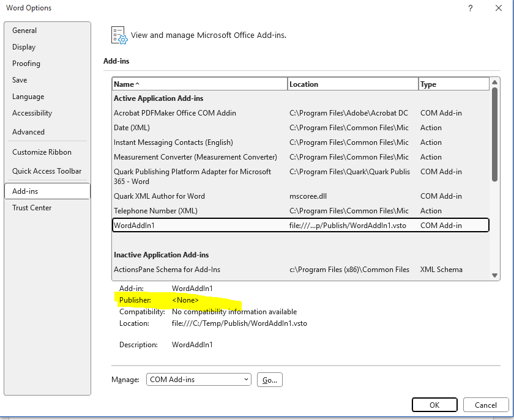Select Telephone Number (XML) add-in row
The image size is (514, 420).
(300, 211)
